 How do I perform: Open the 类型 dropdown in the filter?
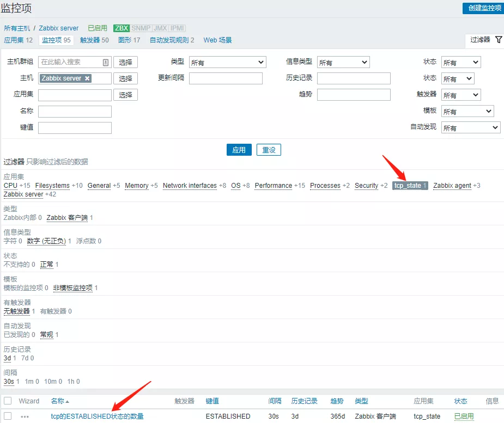(x=226, y=63)
